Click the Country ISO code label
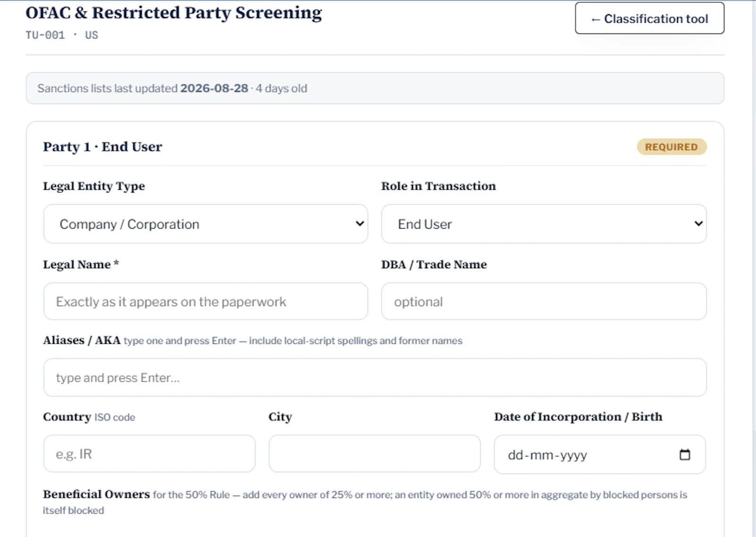756x537 pixels. pyautogui.click(x=89, y=417)
